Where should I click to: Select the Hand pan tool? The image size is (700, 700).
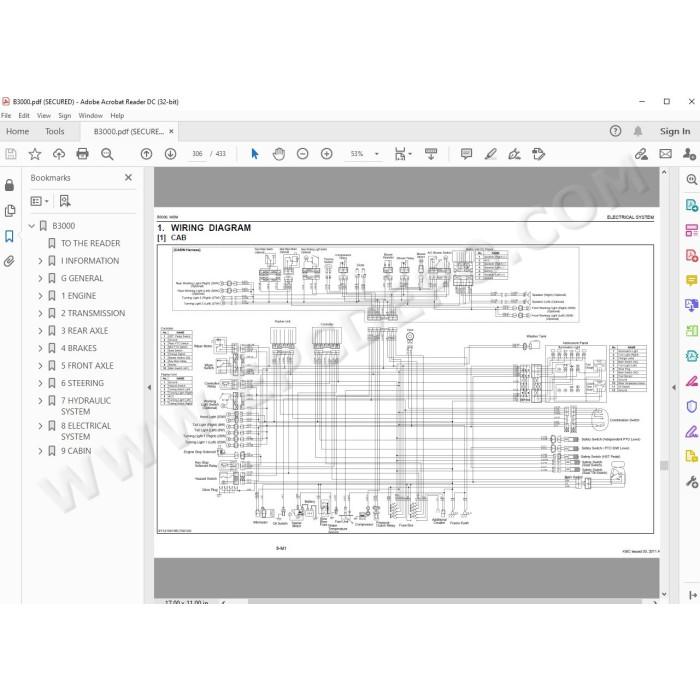pos(279,154)
